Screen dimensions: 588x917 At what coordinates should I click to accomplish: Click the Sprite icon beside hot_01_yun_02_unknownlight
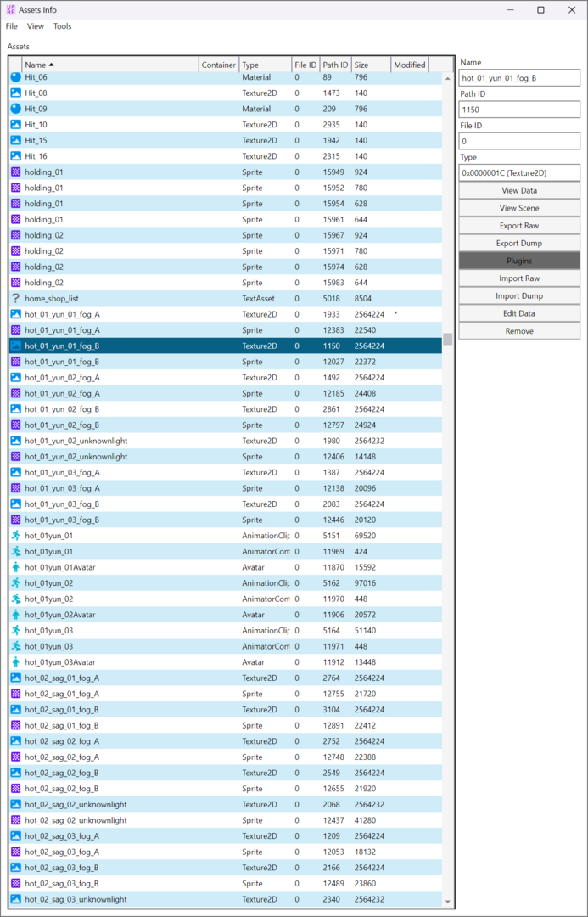coord(16,457)
